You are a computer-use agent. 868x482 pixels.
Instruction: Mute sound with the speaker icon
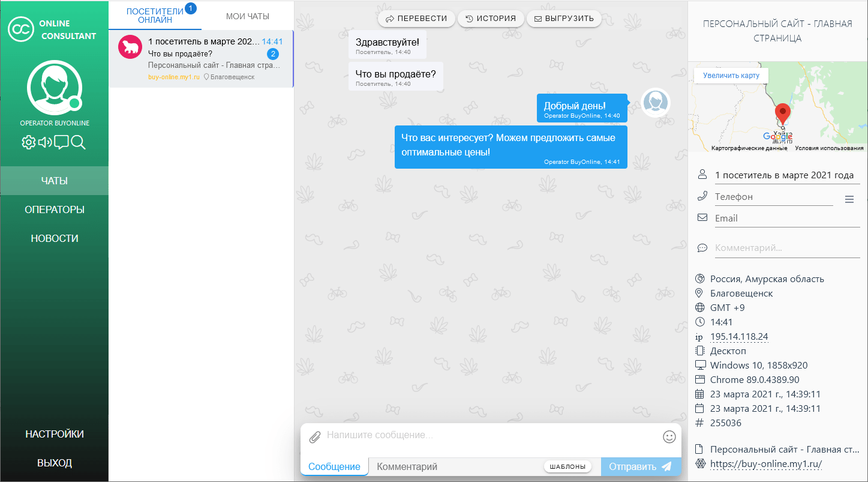click(45, 142)
